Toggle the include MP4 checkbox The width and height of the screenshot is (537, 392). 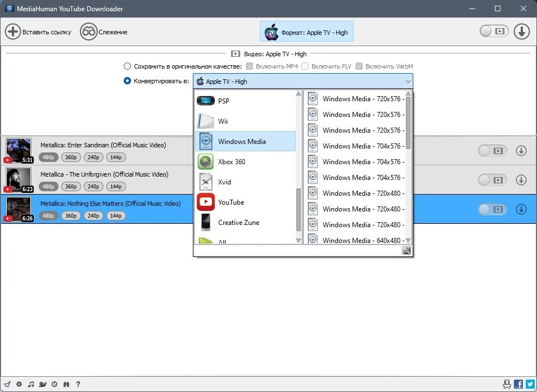pyautogui.click(x=249, y=66)
